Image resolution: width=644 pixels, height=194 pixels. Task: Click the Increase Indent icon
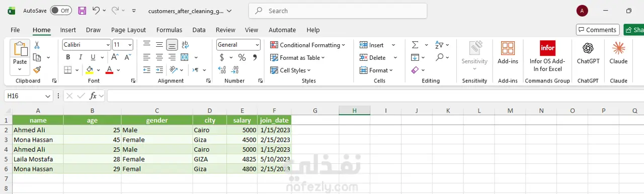(159, 70)
